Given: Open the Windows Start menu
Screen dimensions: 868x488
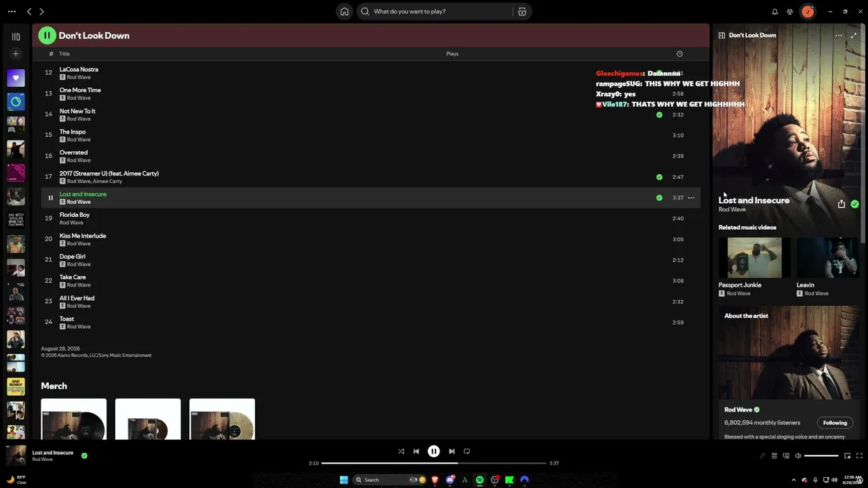Looking at the screenshot, I should tap(344, 480).
